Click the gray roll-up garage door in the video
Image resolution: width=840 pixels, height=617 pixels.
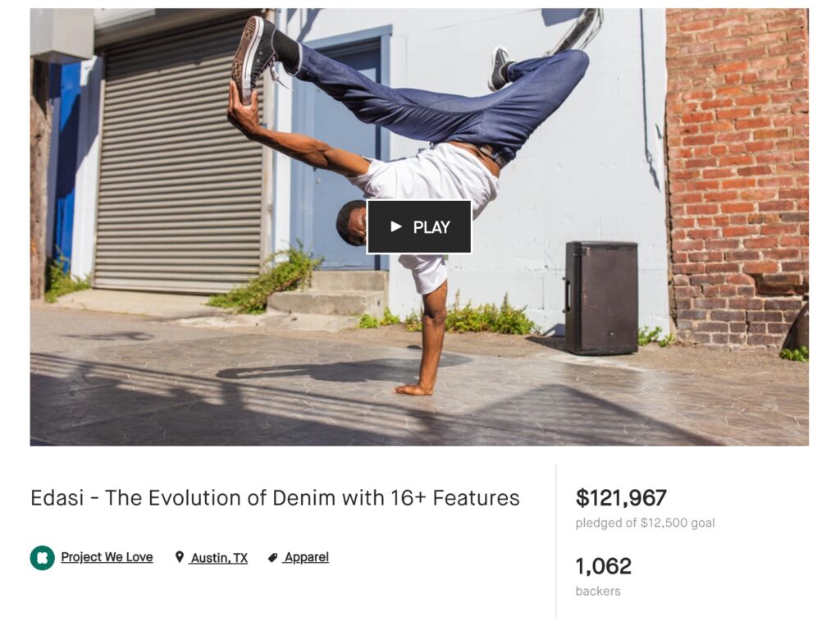click(x=180, y=155)
